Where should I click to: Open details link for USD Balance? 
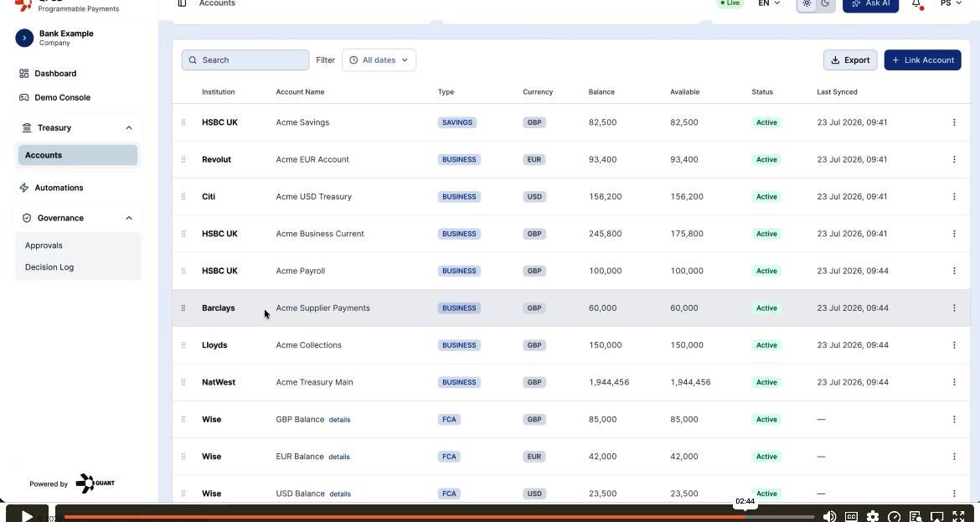pos(340,494)
